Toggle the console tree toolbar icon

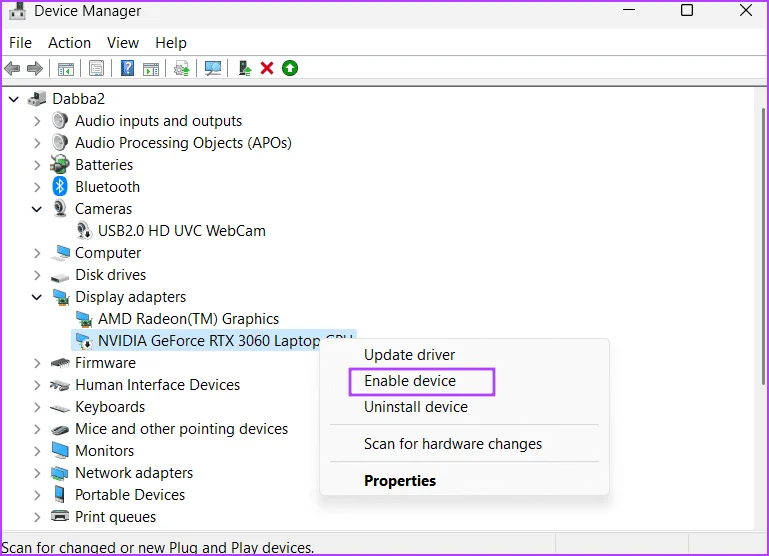pos(66,69)
